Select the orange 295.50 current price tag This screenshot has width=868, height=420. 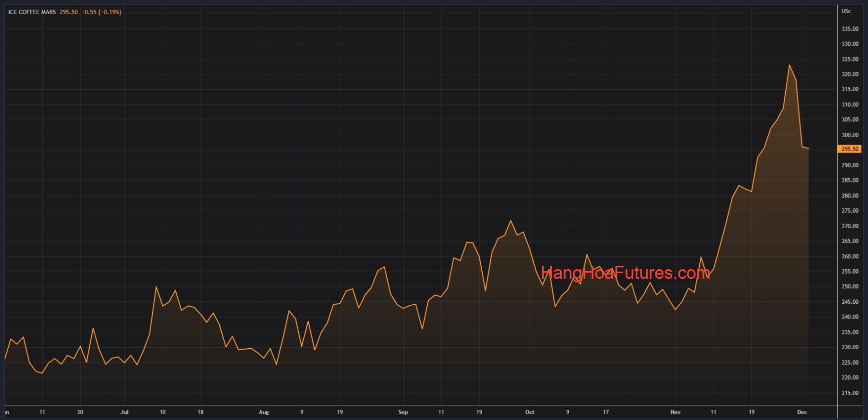click(850, 149)
